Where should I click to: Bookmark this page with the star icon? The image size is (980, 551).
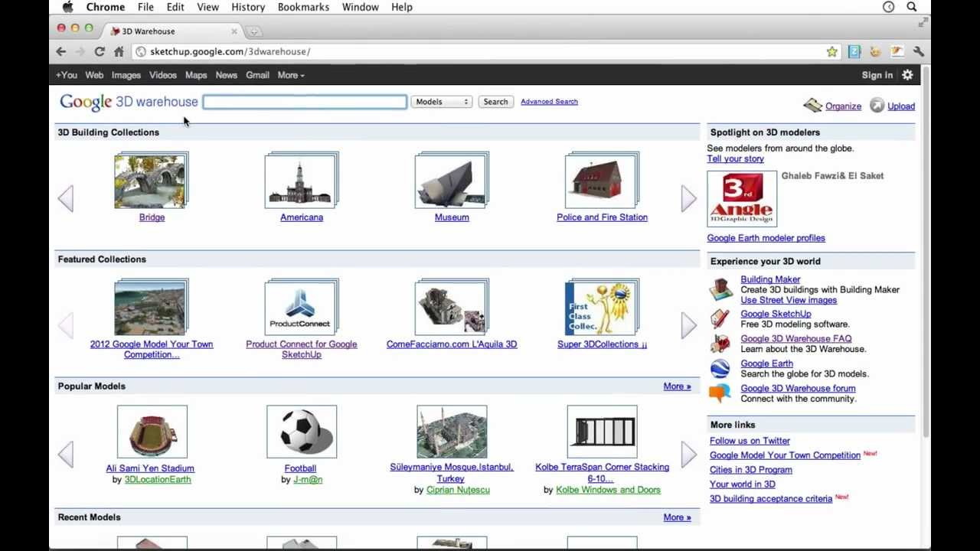coord(831,51)
